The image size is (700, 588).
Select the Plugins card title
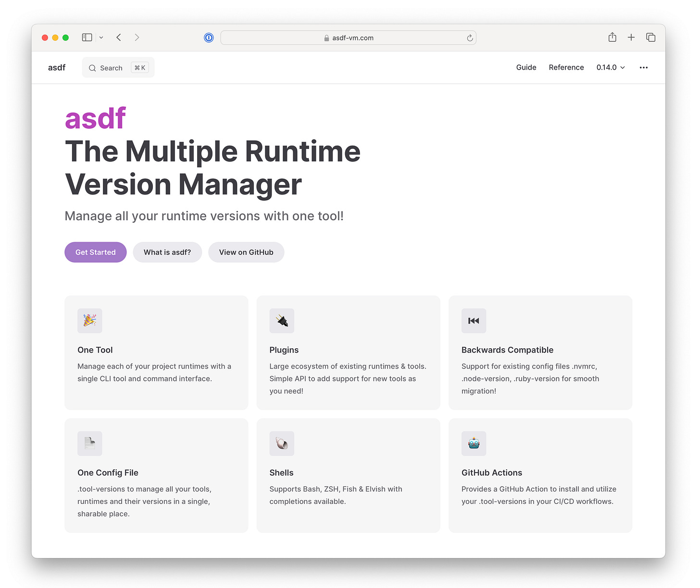284,350
